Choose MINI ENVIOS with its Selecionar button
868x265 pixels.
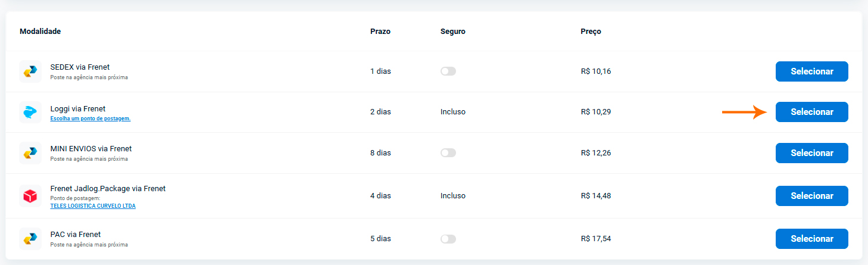[x=811, y=153]
